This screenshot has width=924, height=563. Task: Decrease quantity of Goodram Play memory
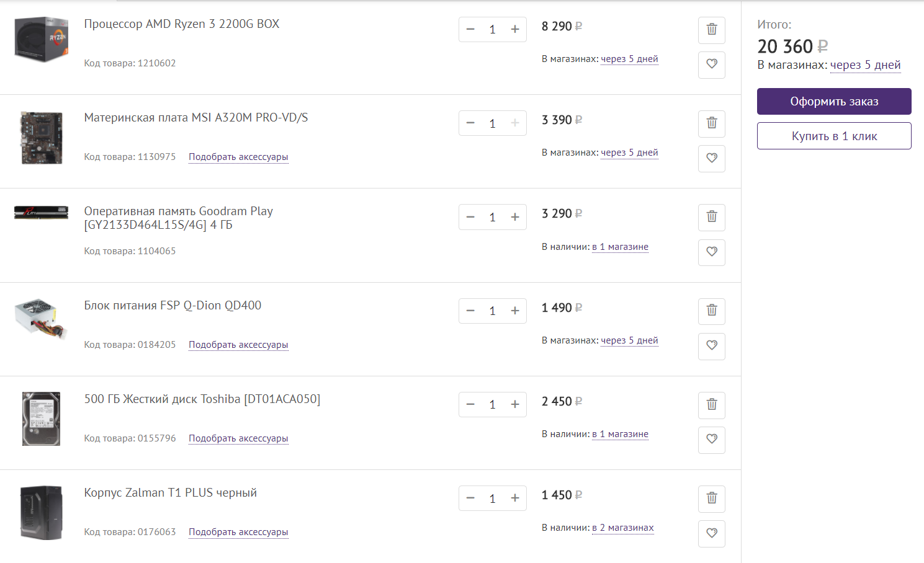pos(470,217)
